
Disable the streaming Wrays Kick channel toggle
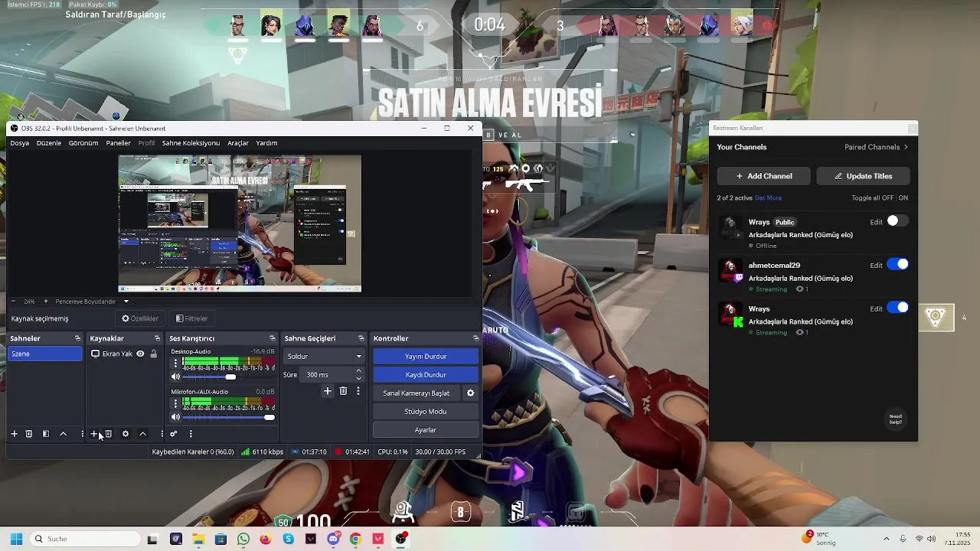[897, 308]
